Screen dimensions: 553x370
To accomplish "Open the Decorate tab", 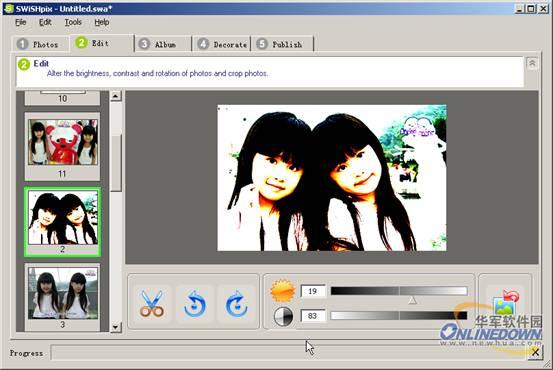I will [222, 44].
